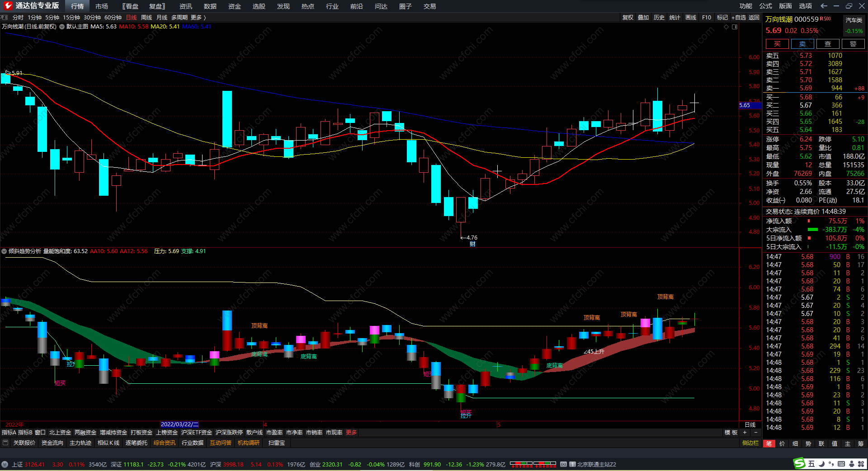Select the 筹 chip distribution tab
The height and width of the screenshot is (471, 868).
[x=861, y=444]
